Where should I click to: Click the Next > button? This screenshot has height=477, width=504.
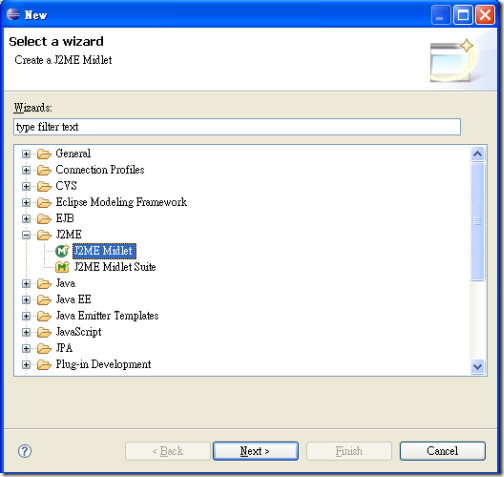(x=256, y=451)
